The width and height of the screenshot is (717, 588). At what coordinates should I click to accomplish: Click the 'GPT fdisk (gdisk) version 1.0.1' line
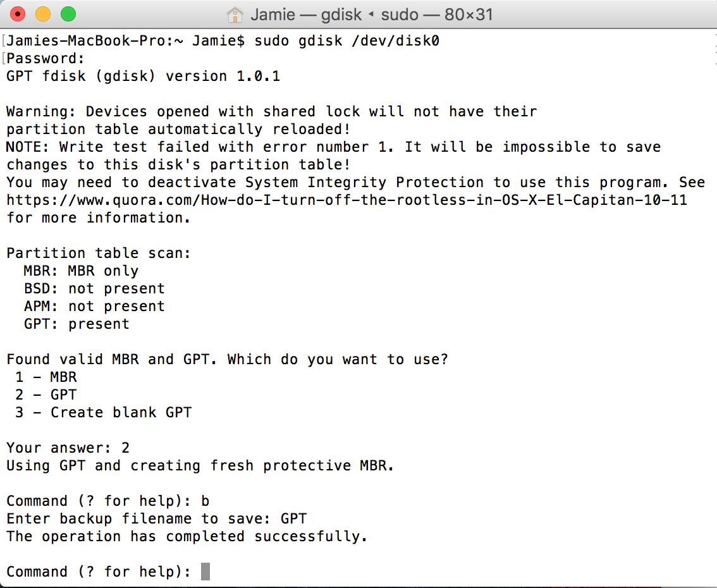coord(143,77)
